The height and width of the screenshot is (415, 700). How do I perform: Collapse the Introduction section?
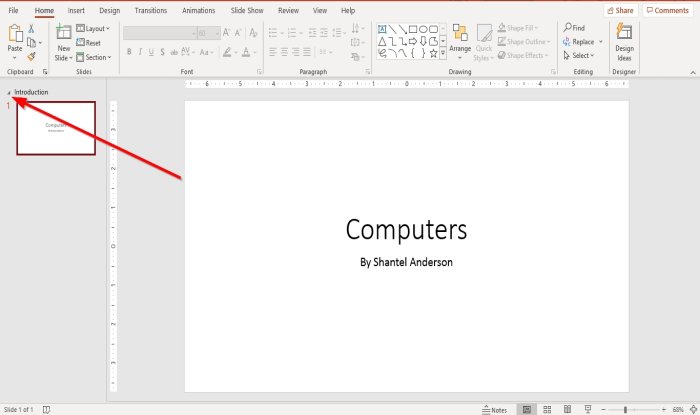(8, 92)
